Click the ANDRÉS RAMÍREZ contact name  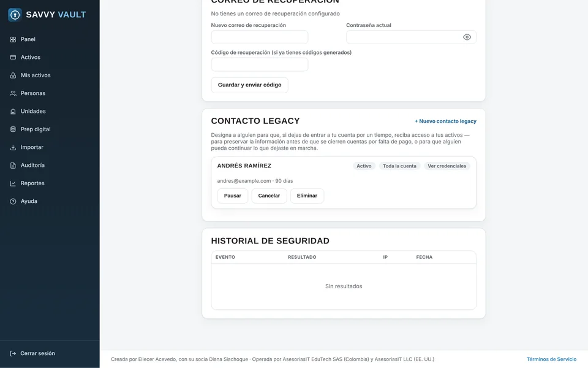pyautogui.click(x=244, y=166)
